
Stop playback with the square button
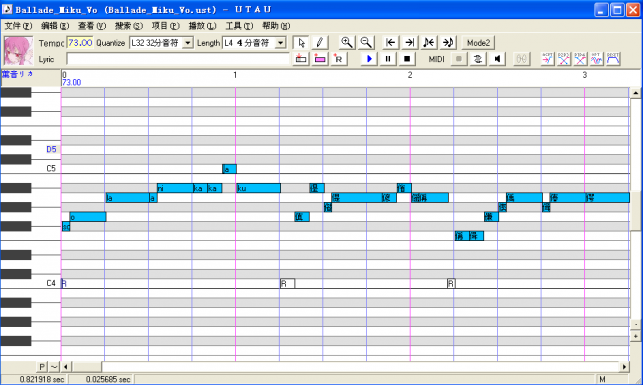click(407, 59)
